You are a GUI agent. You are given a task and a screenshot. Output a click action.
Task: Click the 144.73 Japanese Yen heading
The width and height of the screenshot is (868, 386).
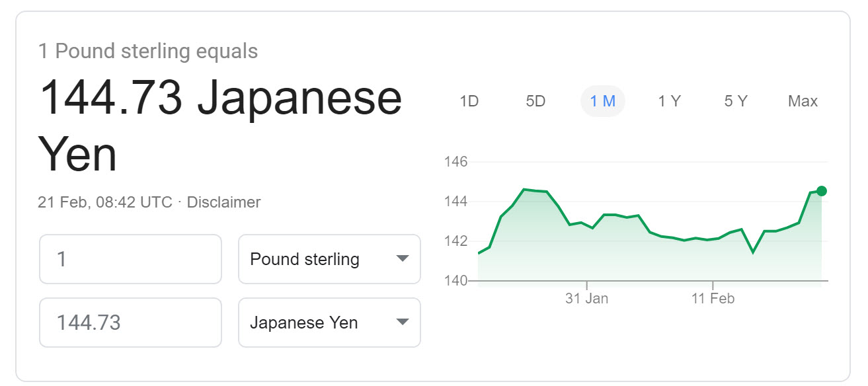(x=220, y=126)
